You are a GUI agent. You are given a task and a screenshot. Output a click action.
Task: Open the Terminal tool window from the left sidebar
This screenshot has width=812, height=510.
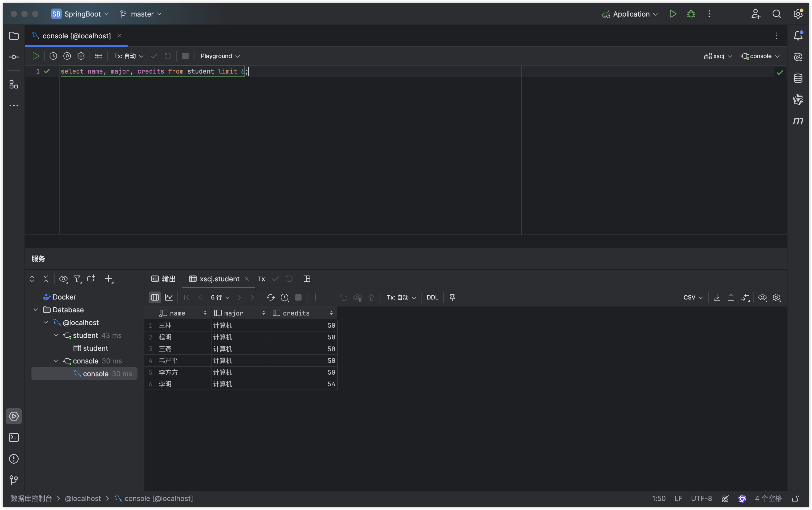[x=14, y=438]
